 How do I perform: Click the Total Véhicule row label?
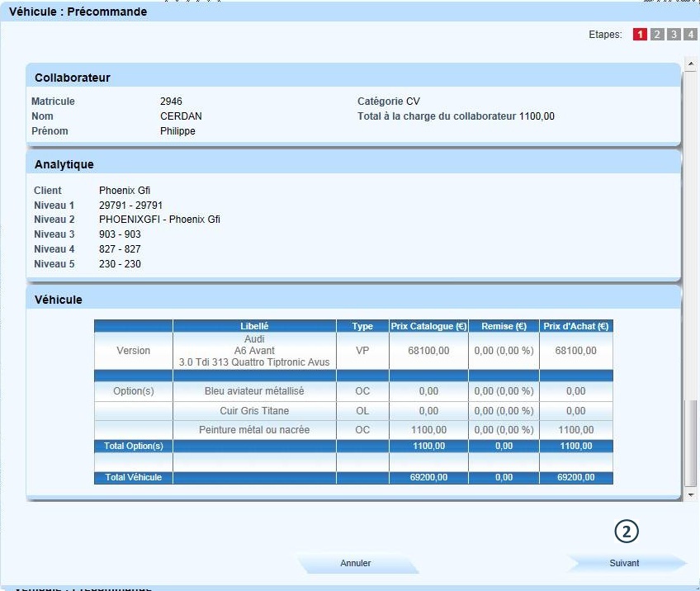click(x=133, y=477)
